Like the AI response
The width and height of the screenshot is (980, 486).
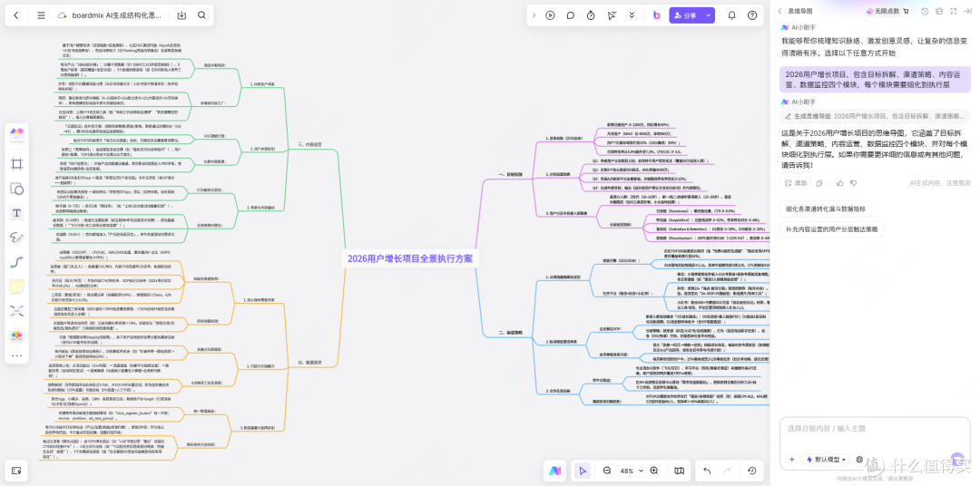(x=839, y=183)
